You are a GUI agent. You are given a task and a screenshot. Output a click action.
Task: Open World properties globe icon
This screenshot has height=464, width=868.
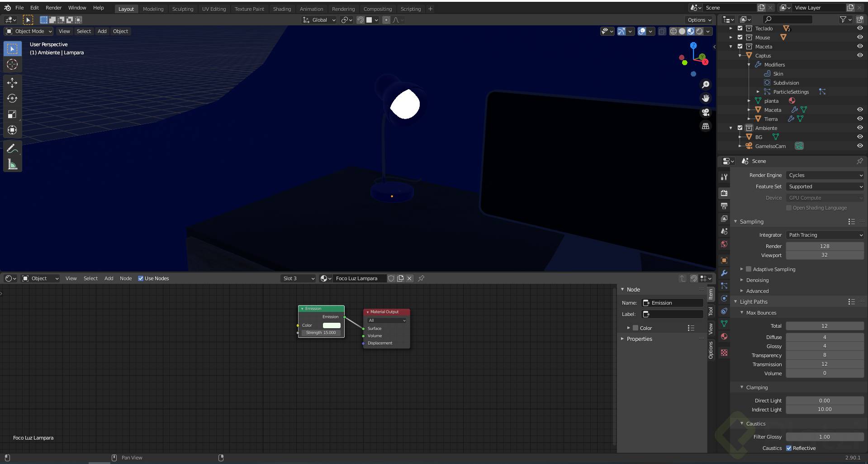tap(724, 244)
